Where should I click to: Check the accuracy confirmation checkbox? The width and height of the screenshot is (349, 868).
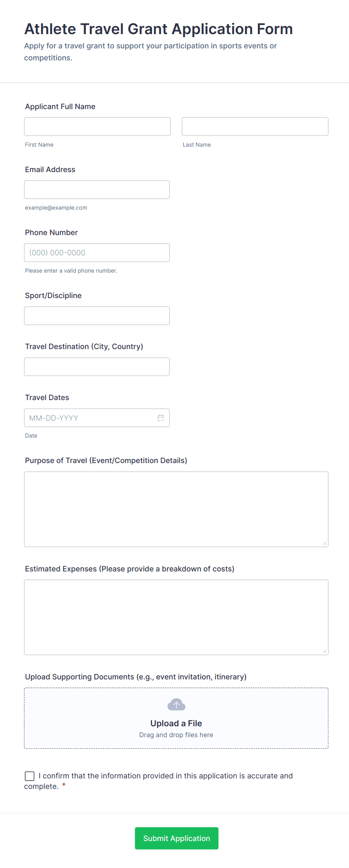click(30, 776)
